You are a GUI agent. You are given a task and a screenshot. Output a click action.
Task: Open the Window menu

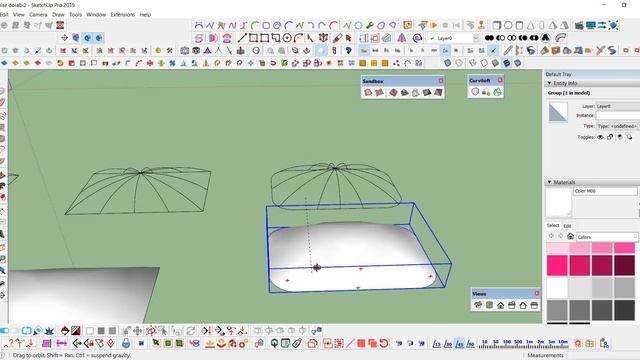(x=96, y=14)
